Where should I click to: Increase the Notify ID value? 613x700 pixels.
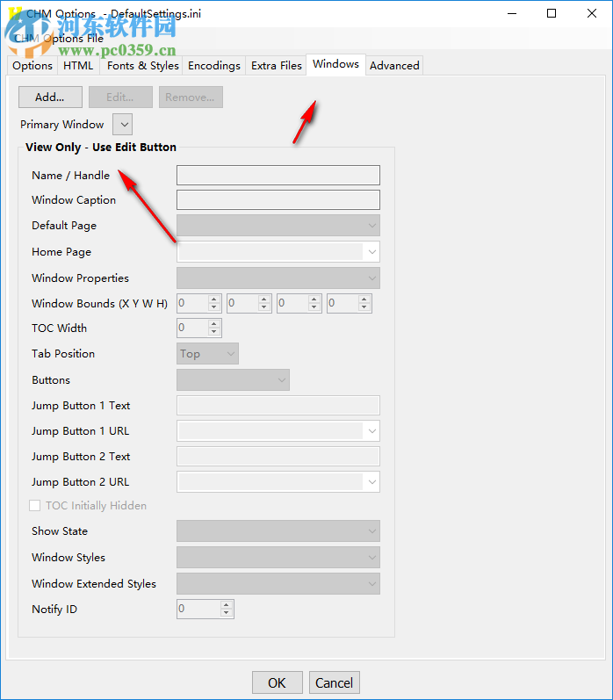click(227, 605)
